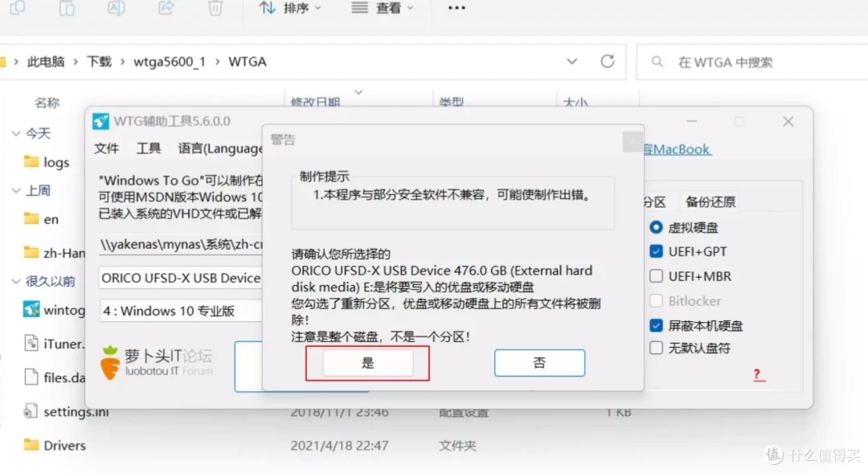
Task: Open the 排序 sort dropdown in Explorer
Action: click(290, 8)
